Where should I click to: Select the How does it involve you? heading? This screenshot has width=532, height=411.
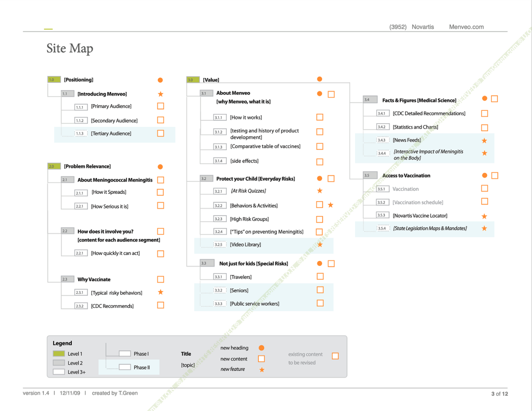(x=105, y=232)
